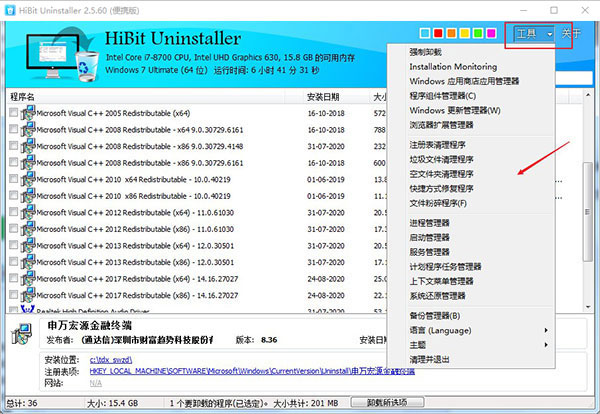Click icon of Visual C++ 2008 x86 9.0.30729.6161
Screen dimensions: 600x414
click(x=28, y=163)
